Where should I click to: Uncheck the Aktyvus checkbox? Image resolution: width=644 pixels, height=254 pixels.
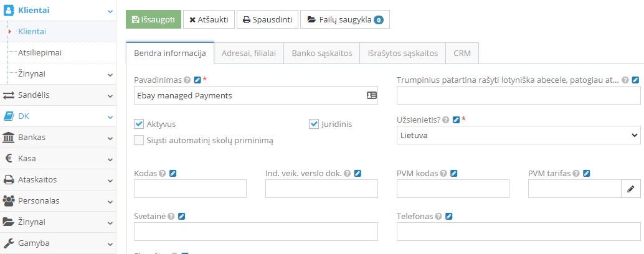[139, 124]
